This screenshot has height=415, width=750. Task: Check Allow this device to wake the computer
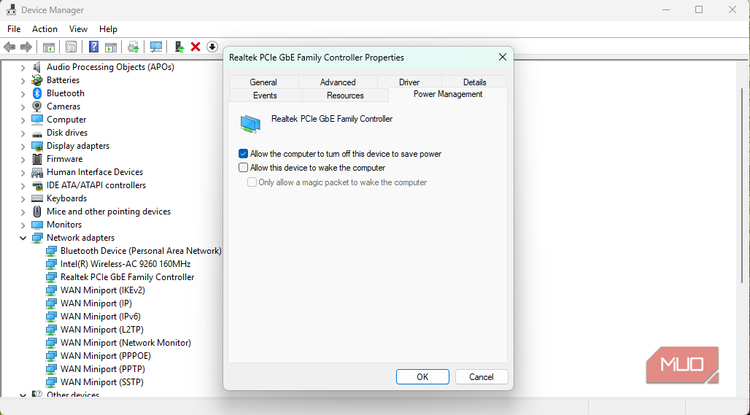point(243,168)
